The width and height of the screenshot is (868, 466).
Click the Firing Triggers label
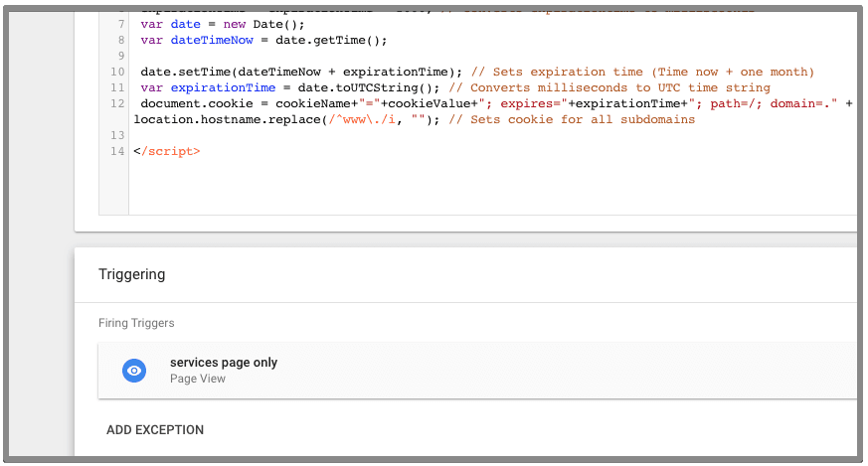(x=136, y=323)
